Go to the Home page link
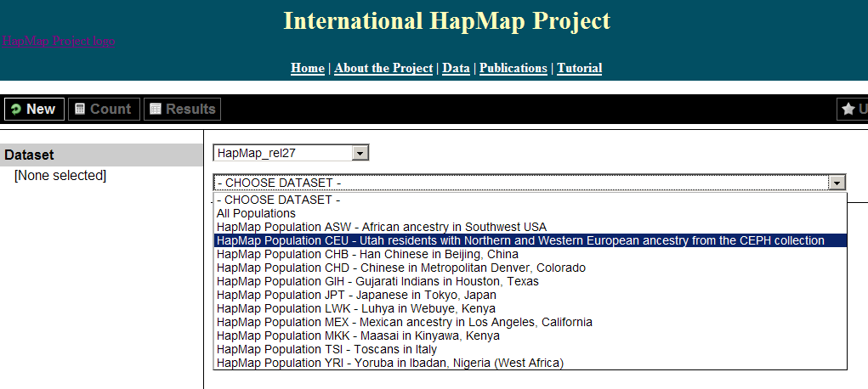This screenshot has width=868, height=389. click(307, 68)
